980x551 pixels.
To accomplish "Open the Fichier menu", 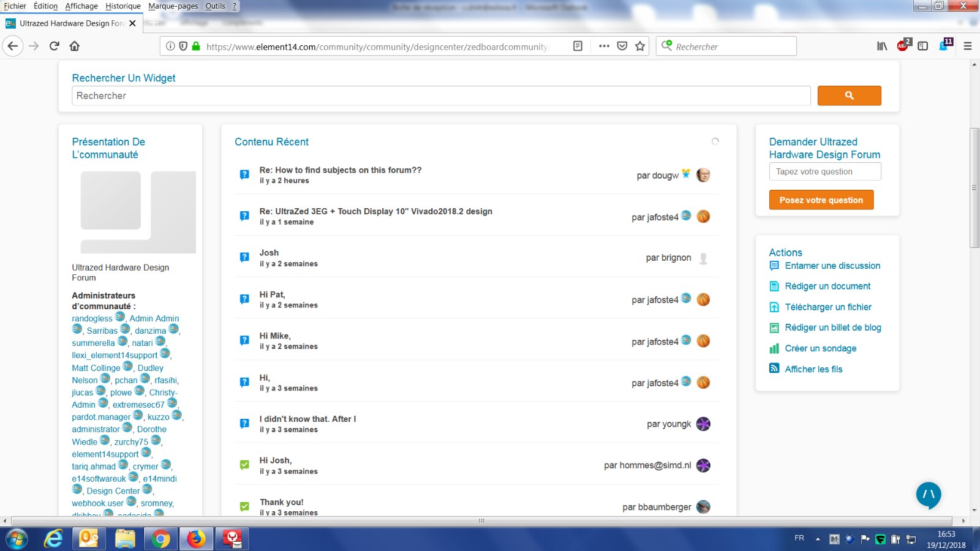I will coord(15,6).
